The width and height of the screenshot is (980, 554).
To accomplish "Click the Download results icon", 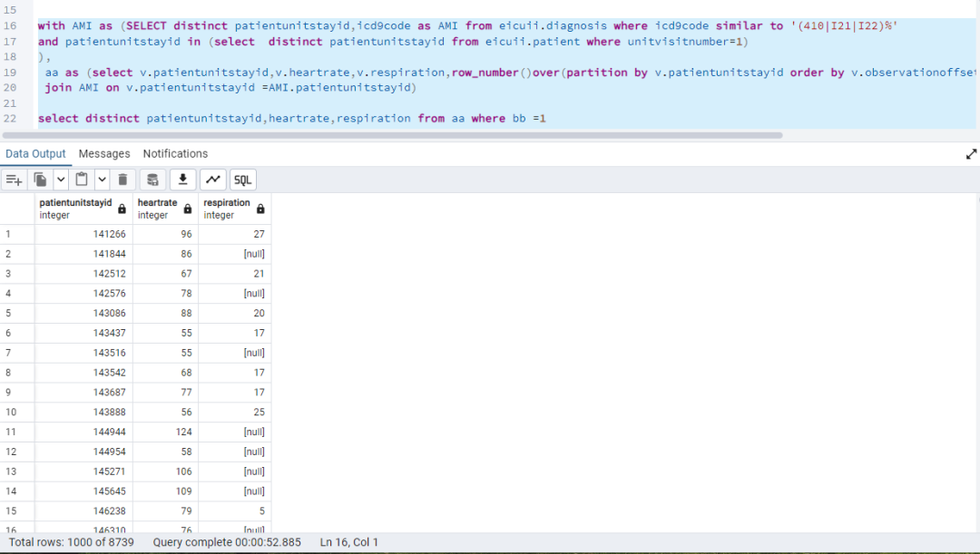I will 182,180.
